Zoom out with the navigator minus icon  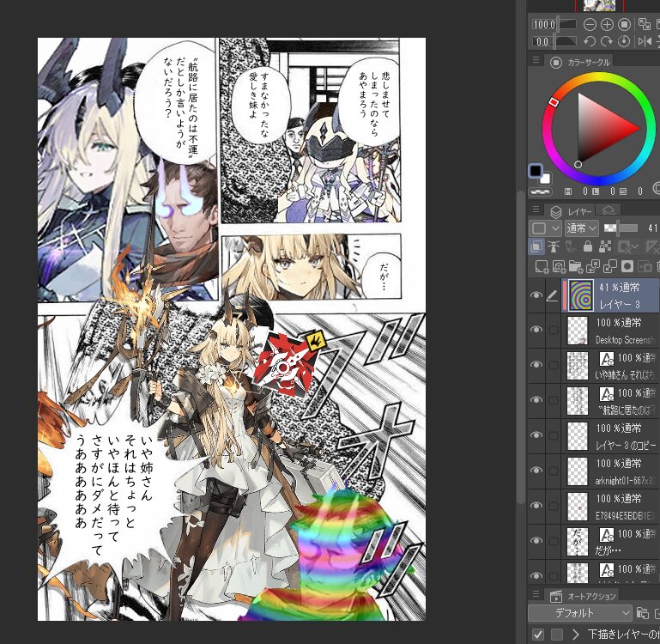click(590, 25)
